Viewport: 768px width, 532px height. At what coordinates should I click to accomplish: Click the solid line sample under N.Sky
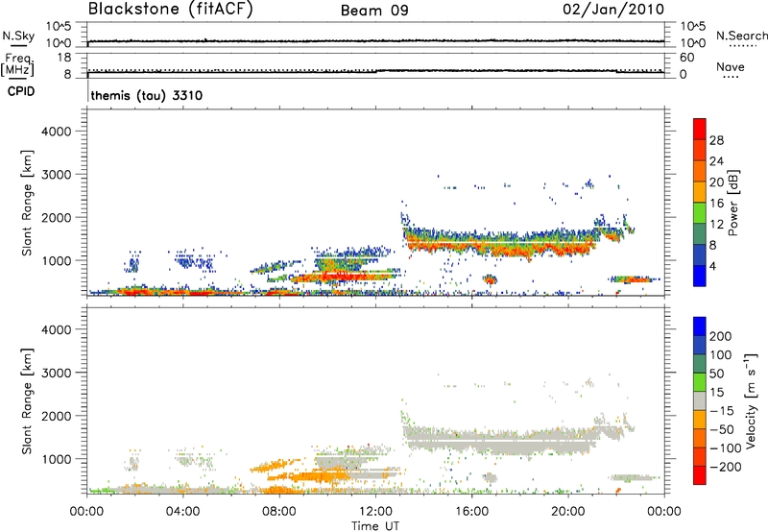coord(18,46)
